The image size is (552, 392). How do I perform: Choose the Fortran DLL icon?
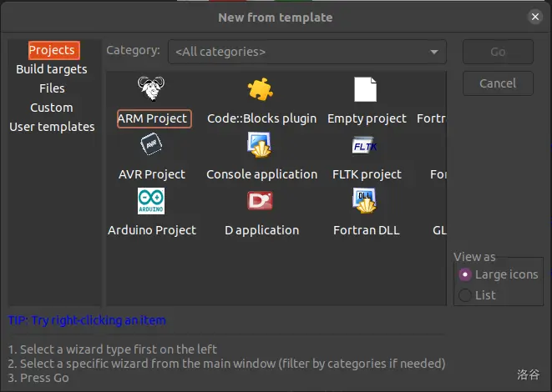366,201
